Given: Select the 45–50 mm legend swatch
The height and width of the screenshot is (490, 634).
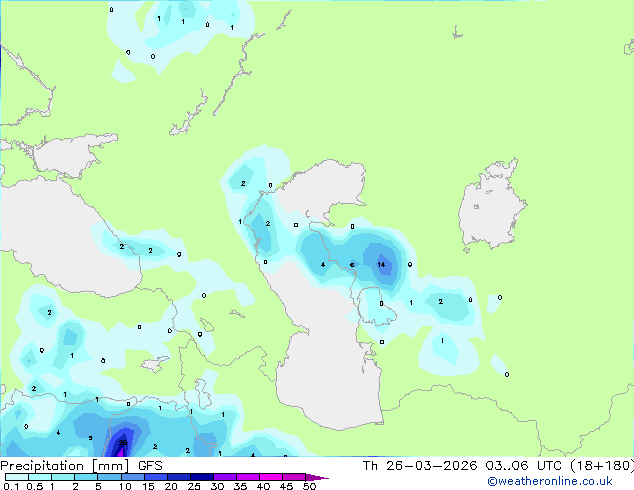Looking at the screenshot, I should click(294, 477).
